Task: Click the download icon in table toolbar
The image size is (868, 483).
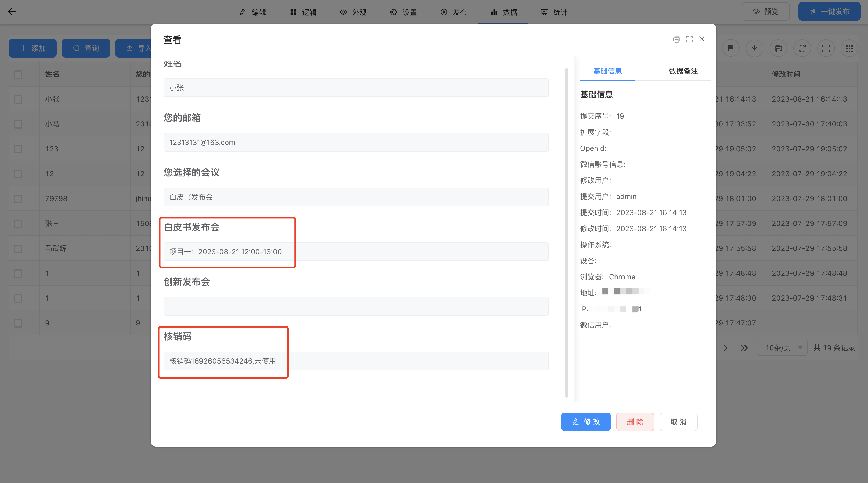Action: coord(754,48)
